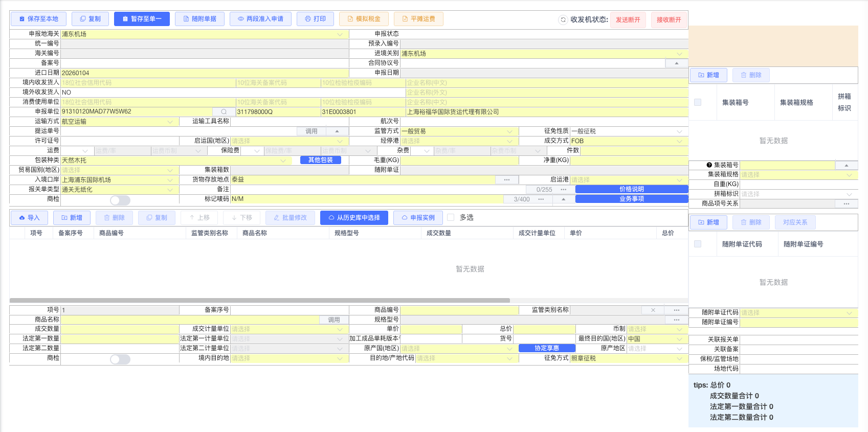Screen dimensions: 868x432
Task: Click the up-arrow icon beside 合同协议号
Action: pyautogui.click(x=676, y=63)
